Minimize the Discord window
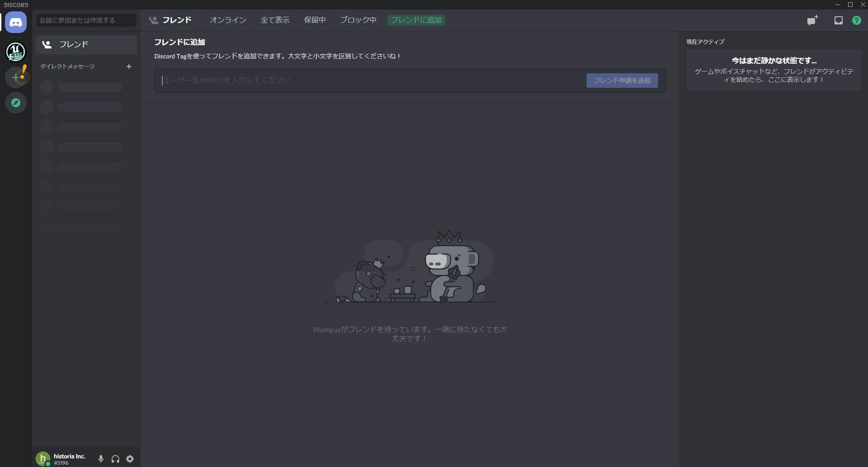This screenshot has width=868, height=467. click(838, 5)
